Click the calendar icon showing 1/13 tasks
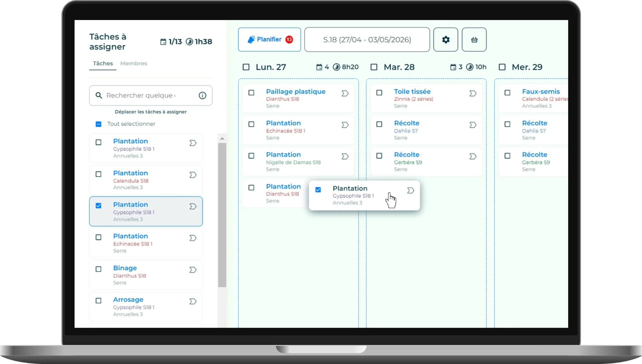 coord(164,41)
